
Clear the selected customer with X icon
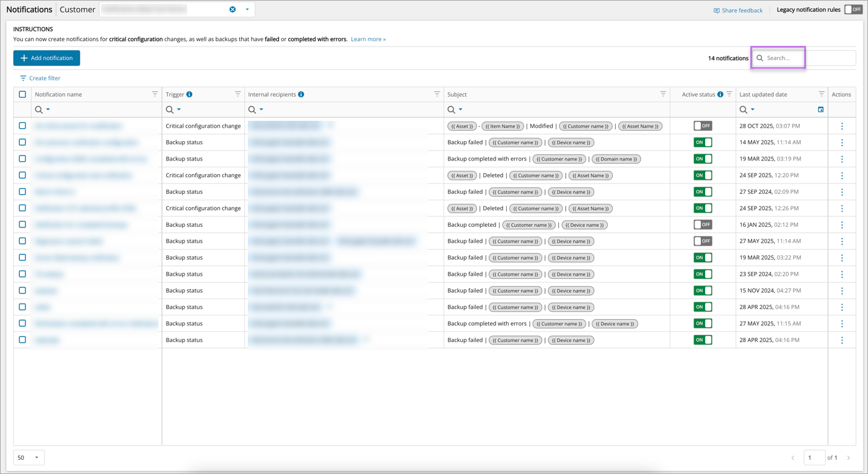(233, 9)
